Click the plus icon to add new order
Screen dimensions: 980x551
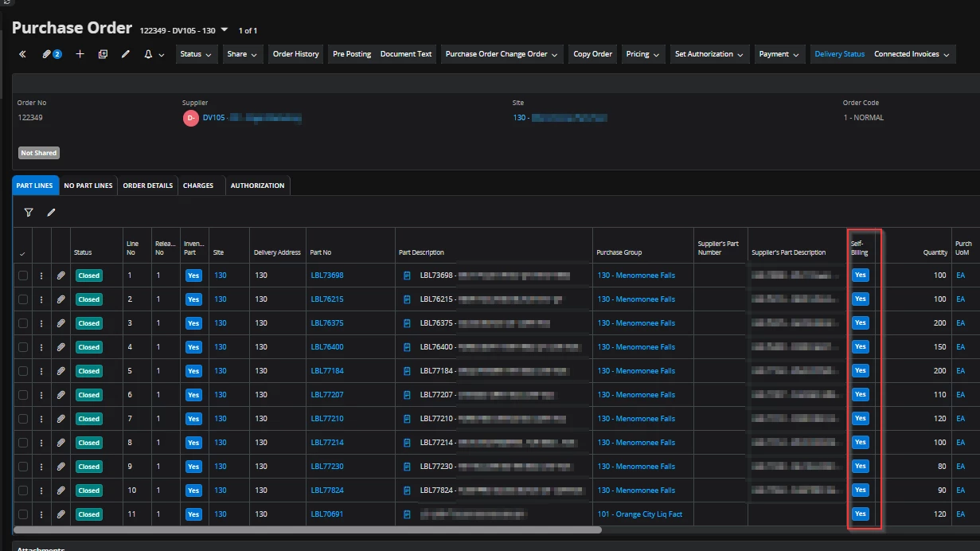(x=80, y=54)
